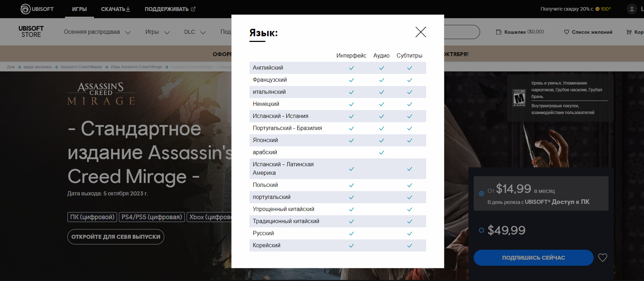
Task: Click the Португальский - Бразилия row label
Action: click(287, 128)
